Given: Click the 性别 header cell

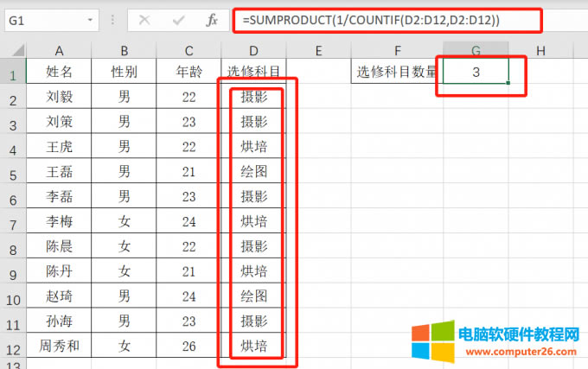Looking at the screenshot, I should point(125,71).
